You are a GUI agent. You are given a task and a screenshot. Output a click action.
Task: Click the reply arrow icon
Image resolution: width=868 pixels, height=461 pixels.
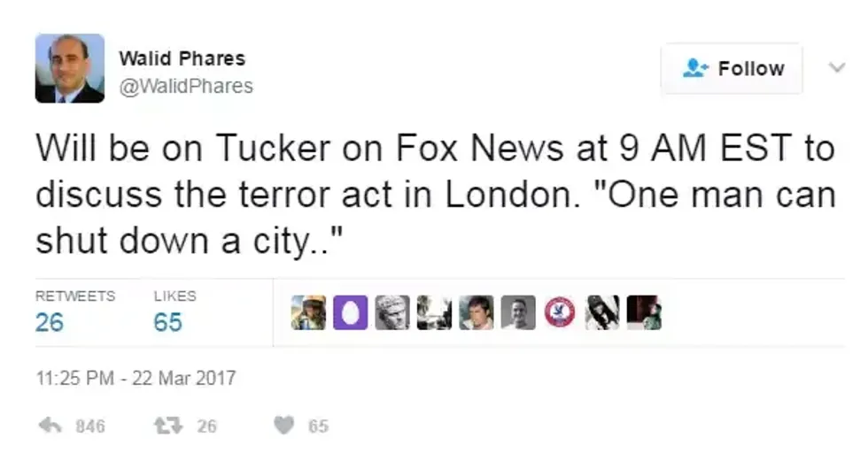(x=50, y=426)
